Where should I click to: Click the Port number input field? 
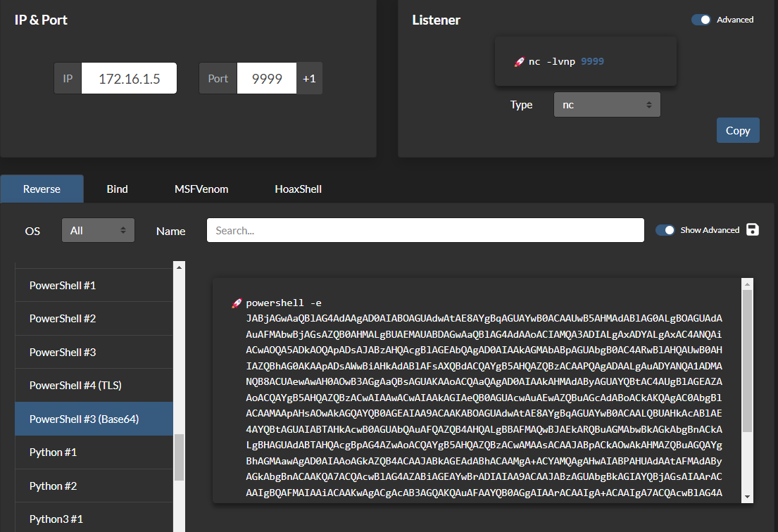[x=267, y=78]
